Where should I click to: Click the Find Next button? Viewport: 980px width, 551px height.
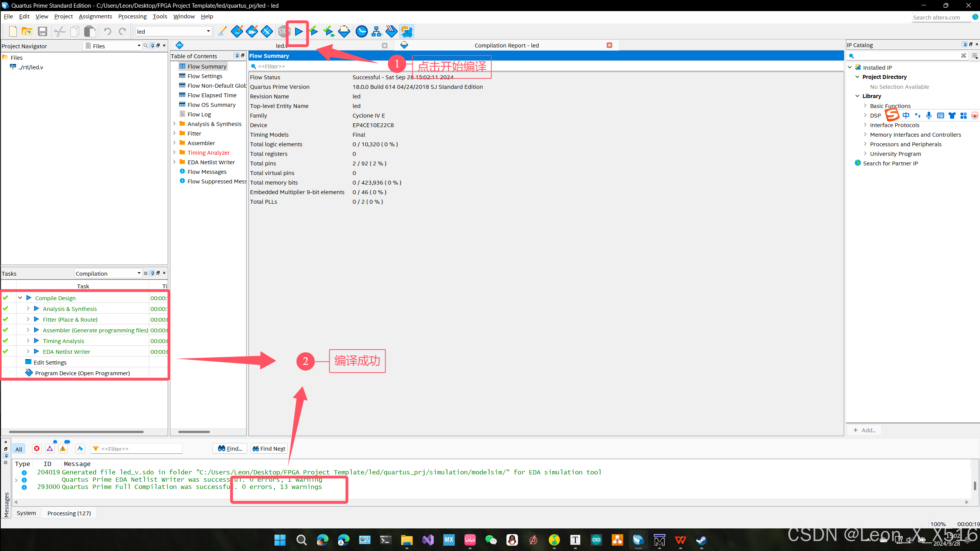click(269, 448)
